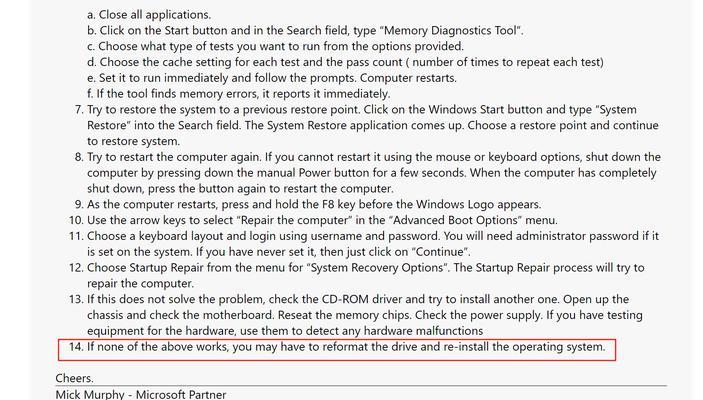Click substep b mentioning Memory Diagnostics Tool
The image size is (703, 400).
[305, 30]
